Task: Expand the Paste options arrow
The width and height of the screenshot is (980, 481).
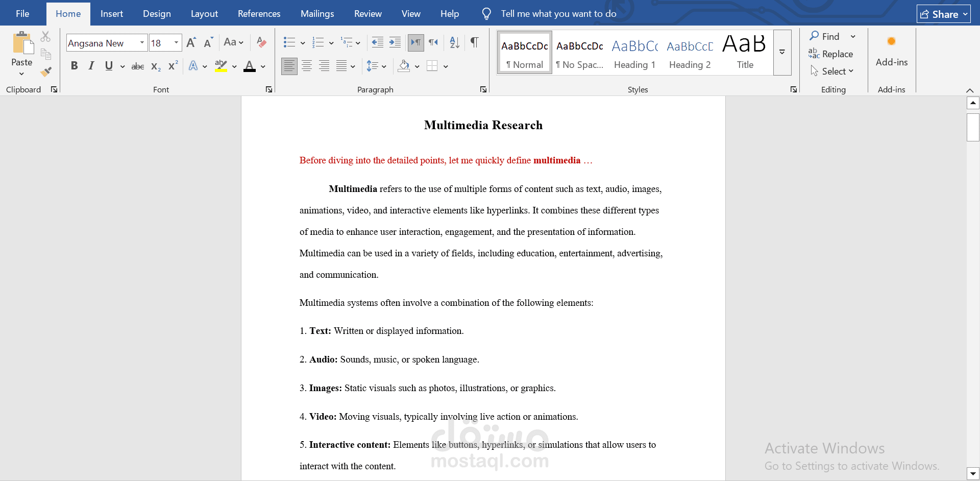Action: click(x=21, y=74)
